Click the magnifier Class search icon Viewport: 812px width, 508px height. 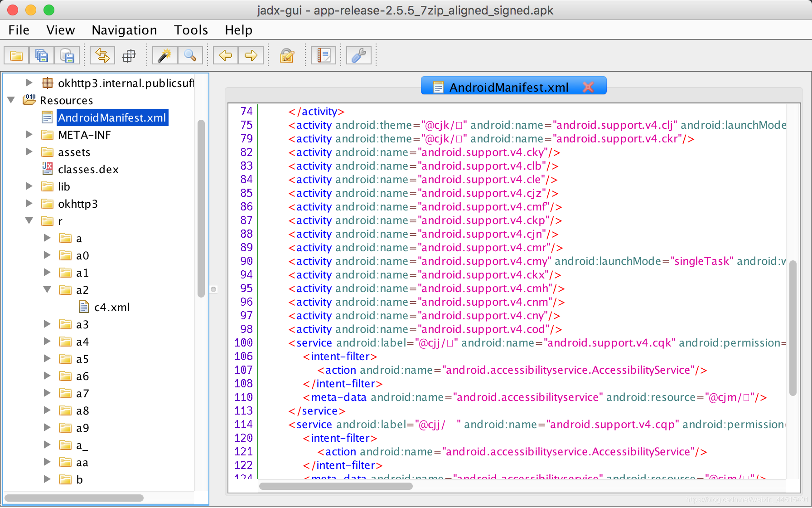[190, 56]
